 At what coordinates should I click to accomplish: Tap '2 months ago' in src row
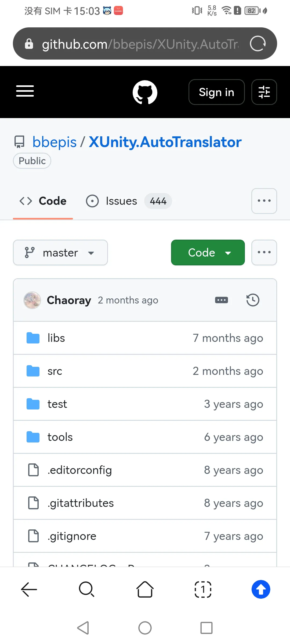228,371
